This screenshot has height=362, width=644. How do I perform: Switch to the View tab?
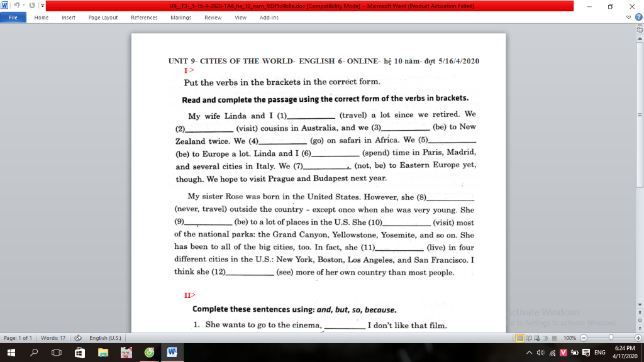[x=241, y=17]
